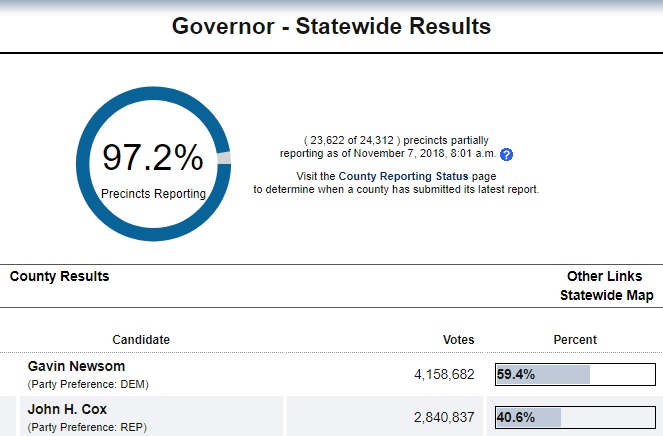Screen dimensions: 663x436
Task: Click John H. Cox's 40.6% percent bar
Action: [x=575, y=417]
